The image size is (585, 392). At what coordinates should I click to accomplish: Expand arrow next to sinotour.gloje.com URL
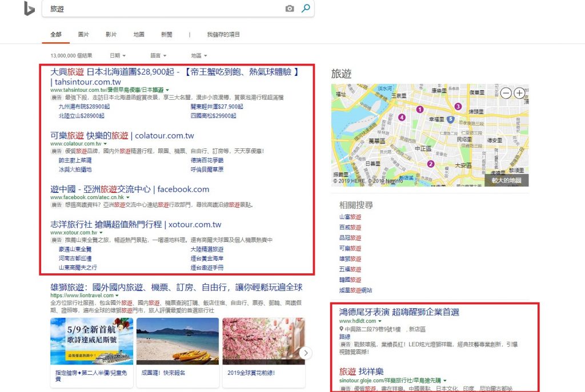click(x=445, y=381)
